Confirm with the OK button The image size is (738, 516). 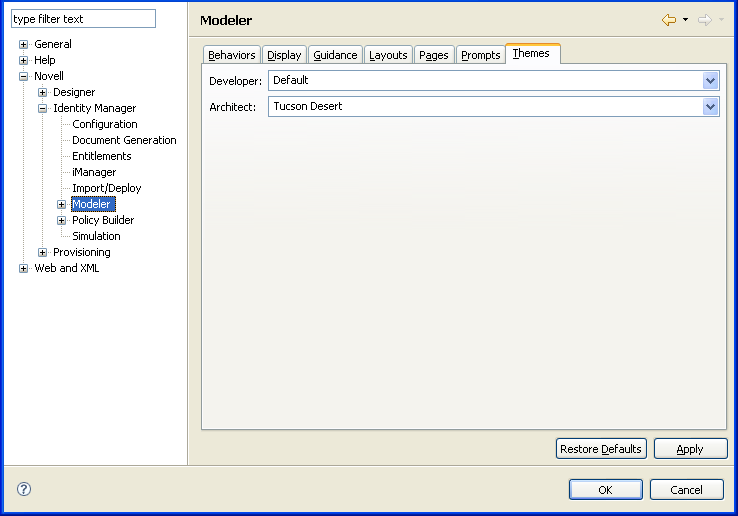pyautogui.click(x=605, y=490)
